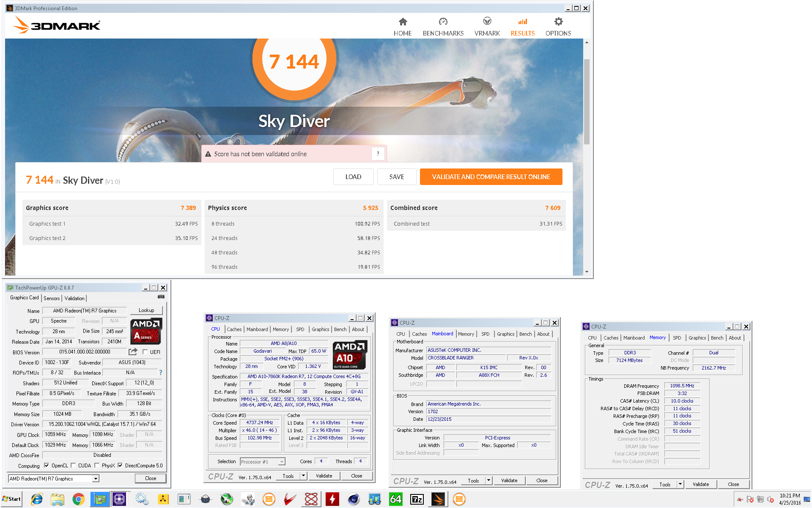The height and width of the screenshot is (508, 812).
Task: Click the AMD A10 logo in CPU-Z
Action: pyautogui.click(x=349, y=355)
